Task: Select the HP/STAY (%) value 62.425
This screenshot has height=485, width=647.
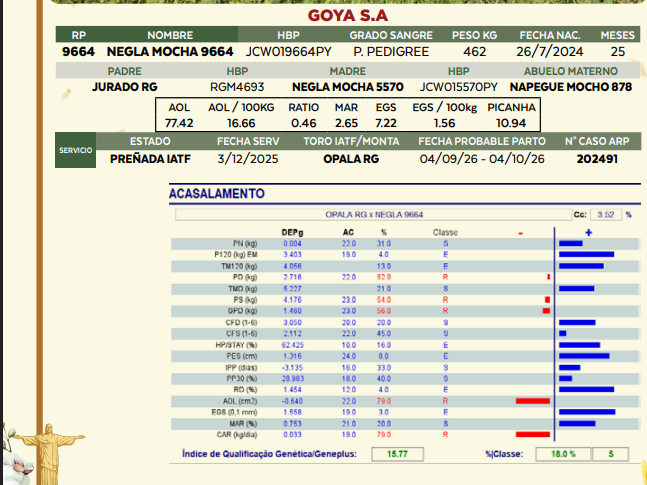Action: pos(292,345)
